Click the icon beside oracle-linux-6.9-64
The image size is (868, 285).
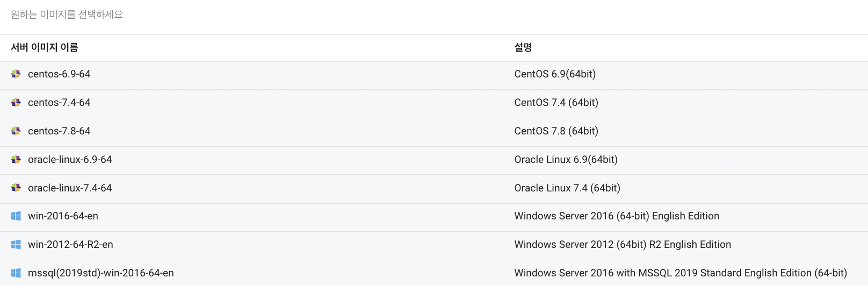click(x=16, y=160)
